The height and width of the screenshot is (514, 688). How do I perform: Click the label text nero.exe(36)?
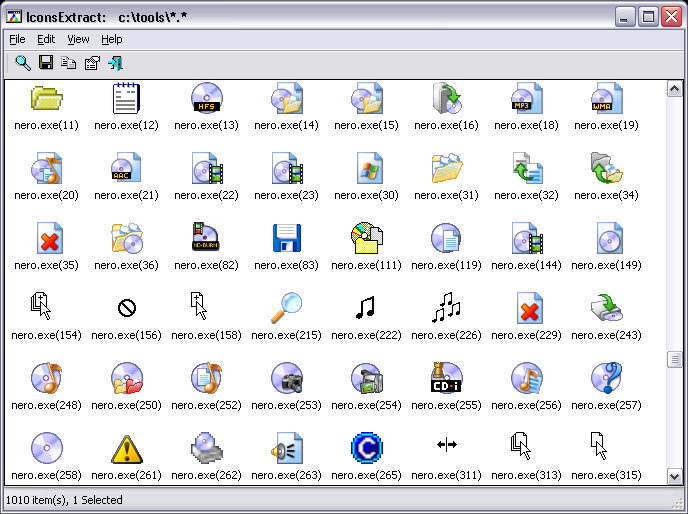click(126, 265)
